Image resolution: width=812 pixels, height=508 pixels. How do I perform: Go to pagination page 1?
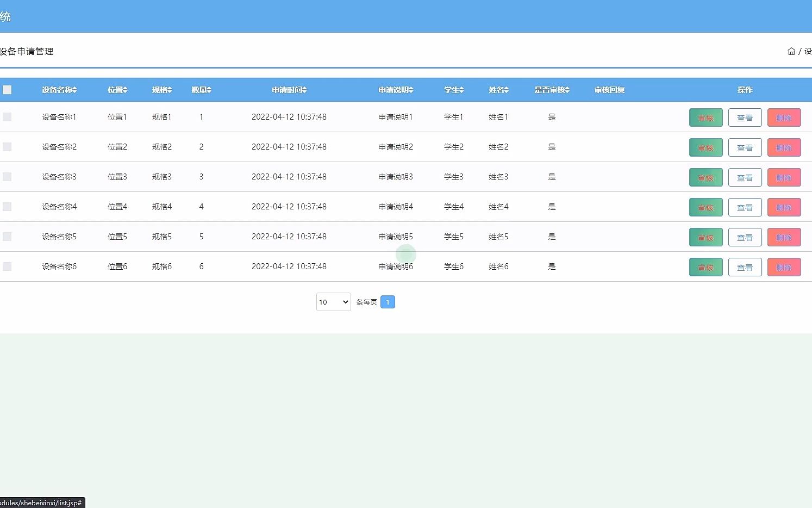pos(388,302)
